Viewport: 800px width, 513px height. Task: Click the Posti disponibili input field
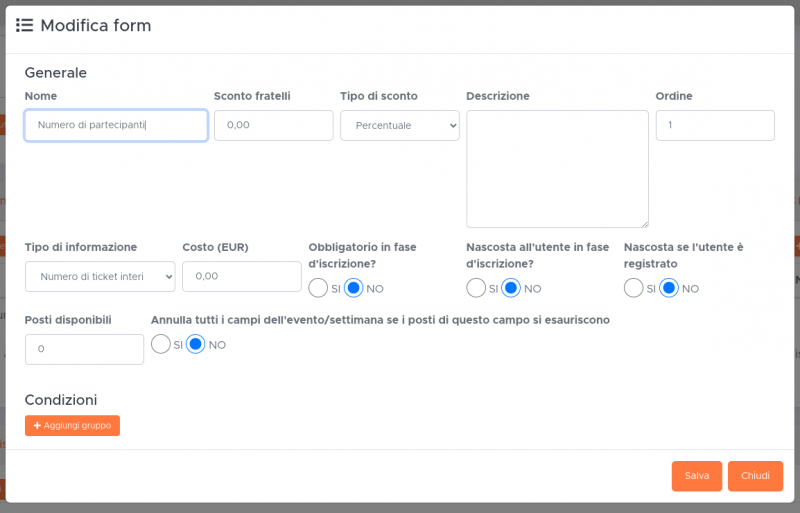tap(84, 350)
